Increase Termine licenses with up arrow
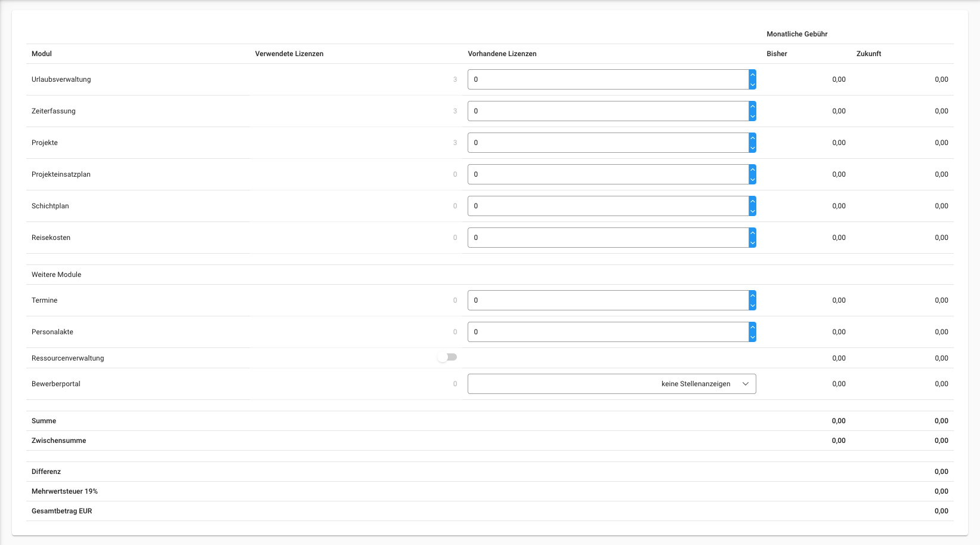 click(752, 295)
